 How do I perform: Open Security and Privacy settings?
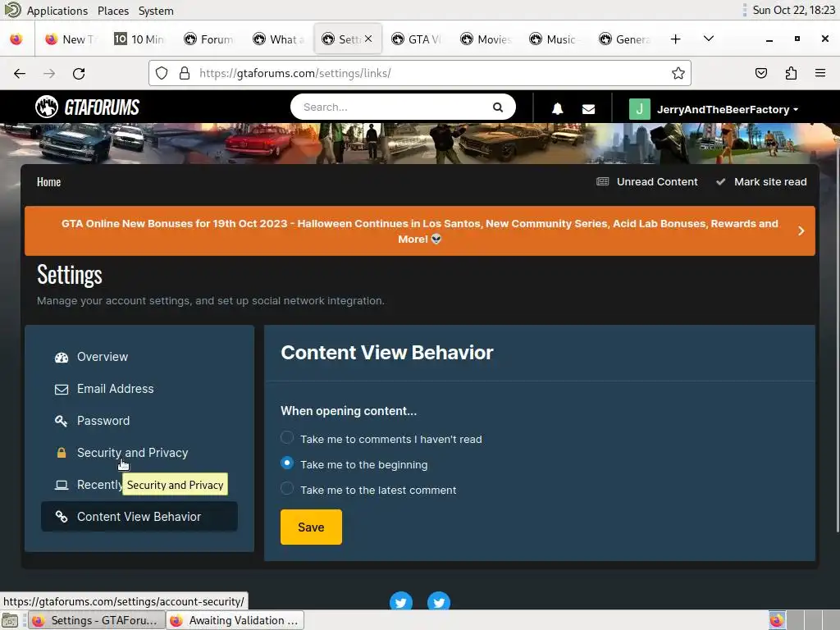[132, 453]
